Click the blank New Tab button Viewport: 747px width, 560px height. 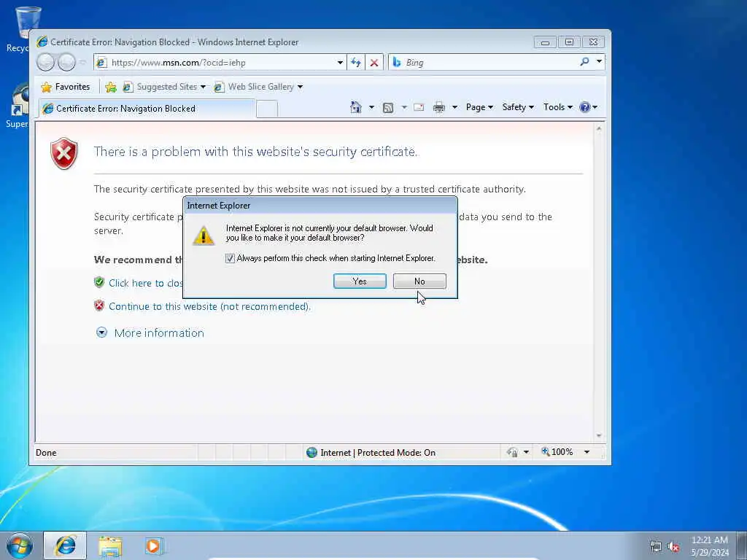pyautogui.click(x=267, y=109)
